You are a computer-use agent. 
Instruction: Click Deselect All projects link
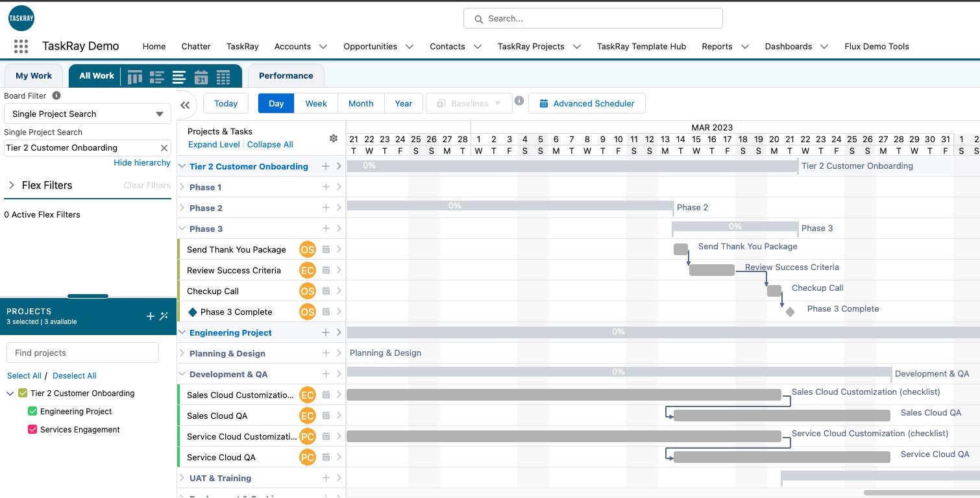pos(75,376)
